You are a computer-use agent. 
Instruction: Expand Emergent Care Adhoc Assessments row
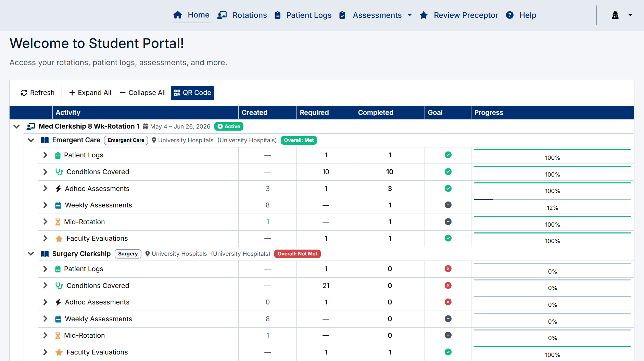coord(45,189)
